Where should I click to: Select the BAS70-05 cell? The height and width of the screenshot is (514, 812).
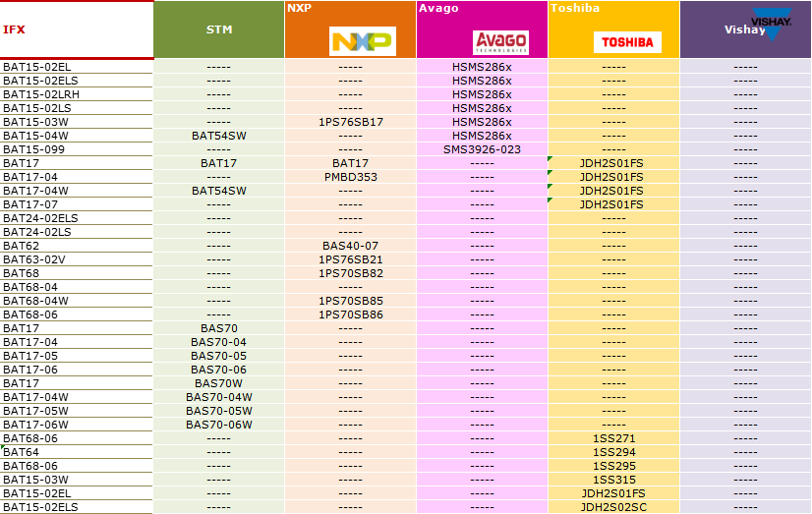218,356
